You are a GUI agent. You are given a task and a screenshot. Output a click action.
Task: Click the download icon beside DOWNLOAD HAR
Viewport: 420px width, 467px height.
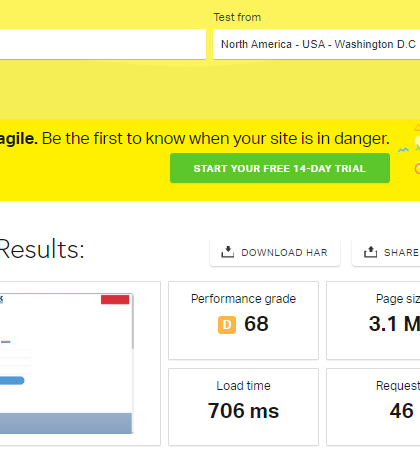coord(227,252)
